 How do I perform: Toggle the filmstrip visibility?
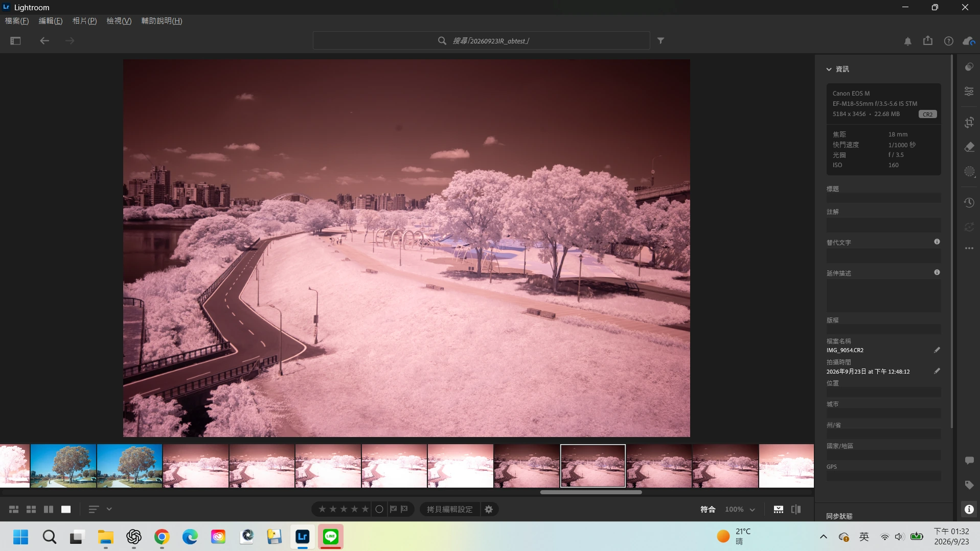(778, 510)
